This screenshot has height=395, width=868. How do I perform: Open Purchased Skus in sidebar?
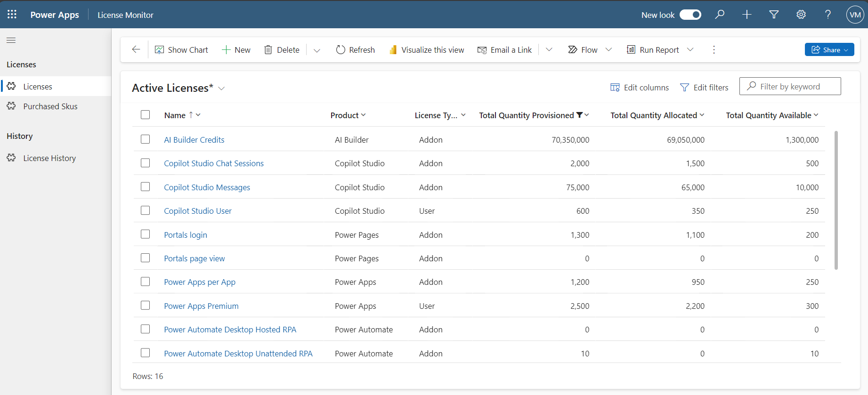coord(56,106)
